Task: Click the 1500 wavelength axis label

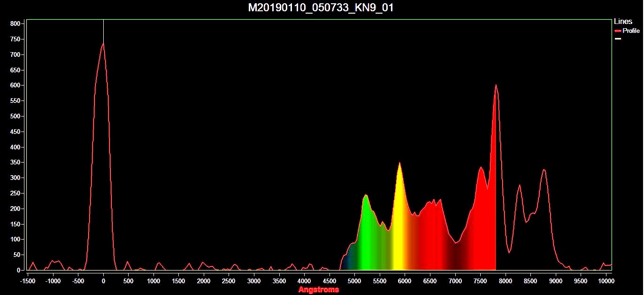Action: coord(178,281)
